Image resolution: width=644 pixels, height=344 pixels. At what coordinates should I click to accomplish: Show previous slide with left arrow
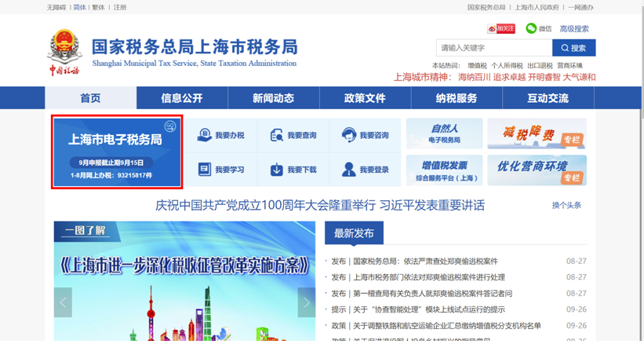click(63, 302)
